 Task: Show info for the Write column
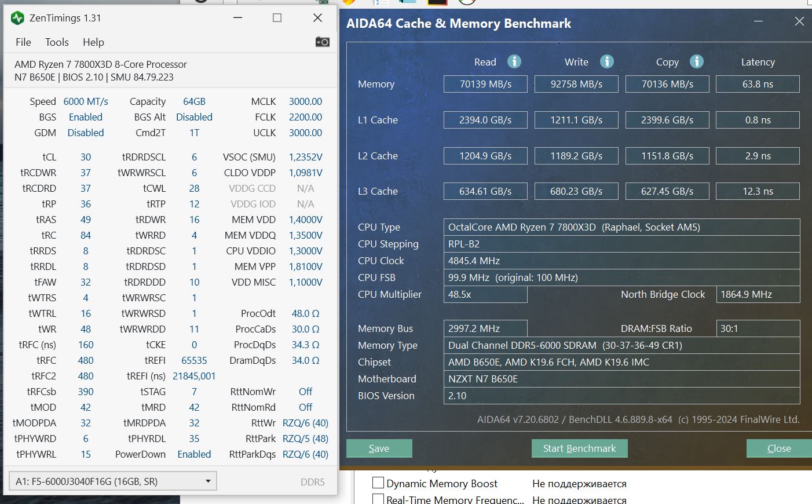point(607,61)
